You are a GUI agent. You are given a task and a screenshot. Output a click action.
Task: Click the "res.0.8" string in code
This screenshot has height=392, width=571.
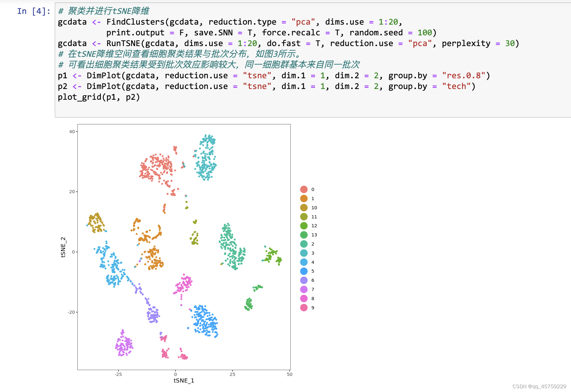point(463,76)
